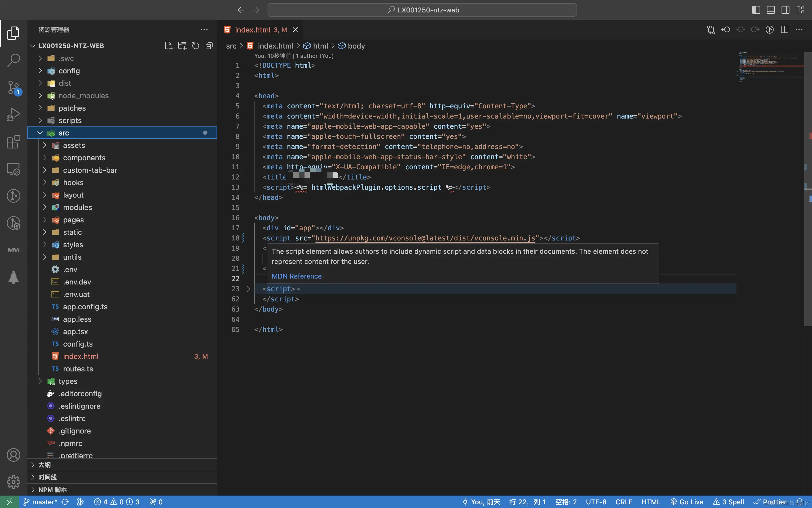Click the code minimap preview
This screenshot has width=812, height=508.
(770, 67)
